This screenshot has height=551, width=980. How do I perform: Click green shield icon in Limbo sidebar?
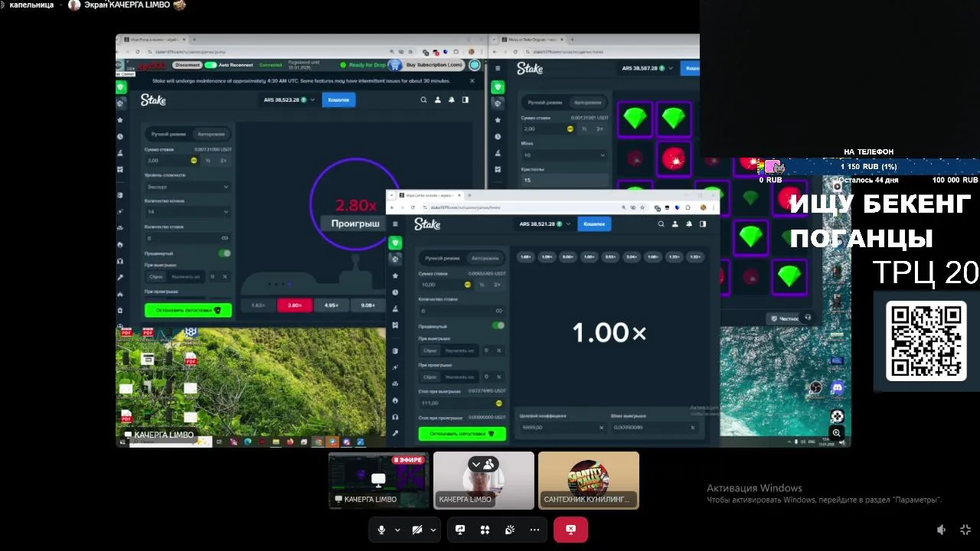tap(395, 243)
